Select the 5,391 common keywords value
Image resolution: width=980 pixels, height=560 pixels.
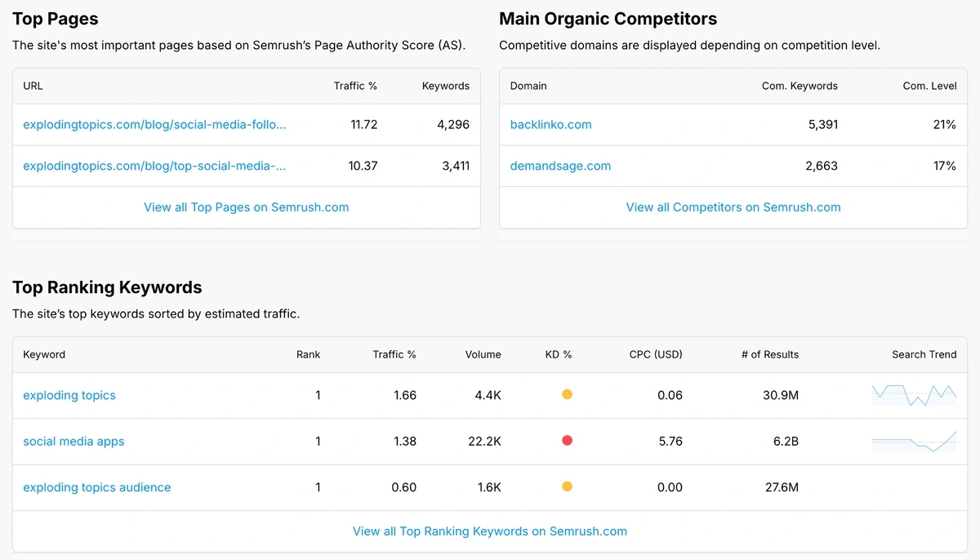coord(822,125)
